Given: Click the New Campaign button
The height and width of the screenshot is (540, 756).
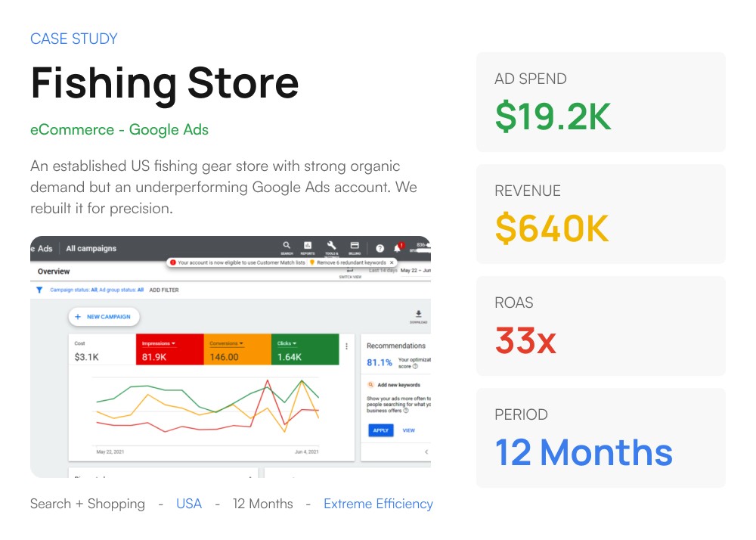Looking at the screenshot, I should (104, 317).
